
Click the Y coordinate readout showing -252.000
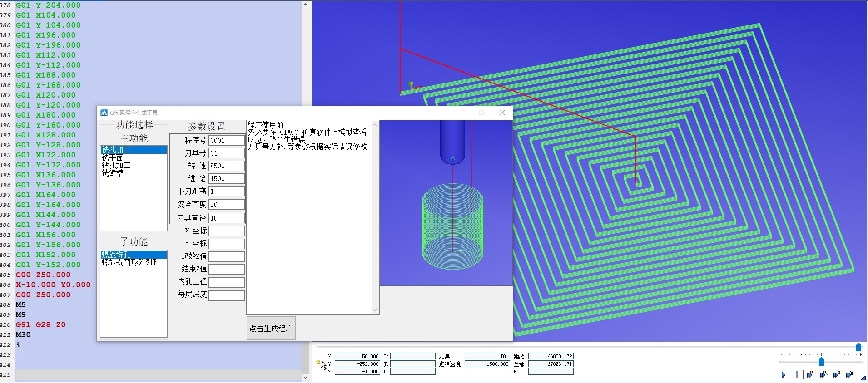click(357, 364)
